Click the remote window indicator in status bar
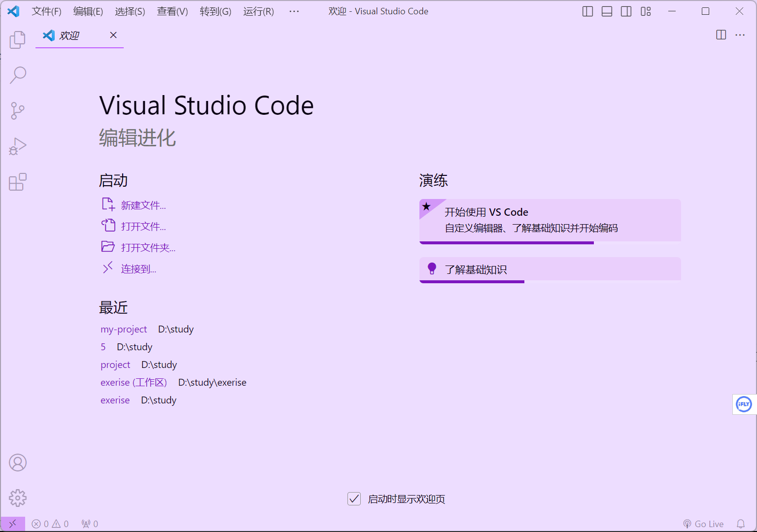757x532 pixels. tap(13, 524)
